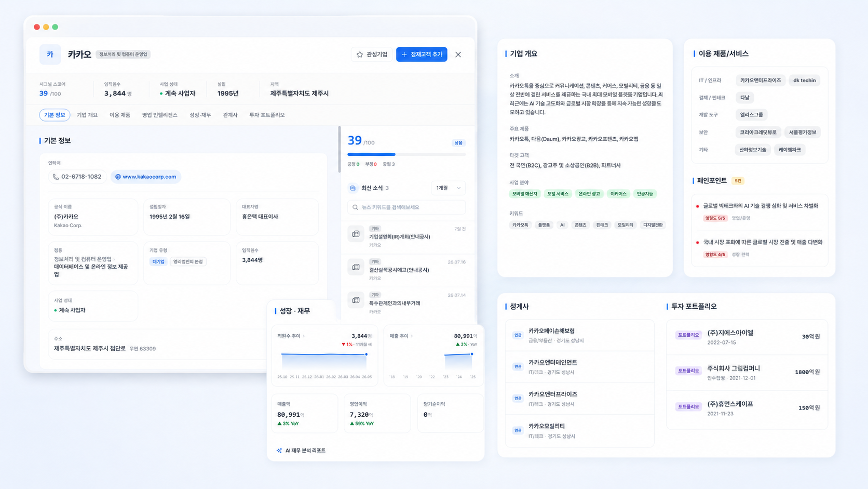Click the 대기업 company type tag

[158, 261]
